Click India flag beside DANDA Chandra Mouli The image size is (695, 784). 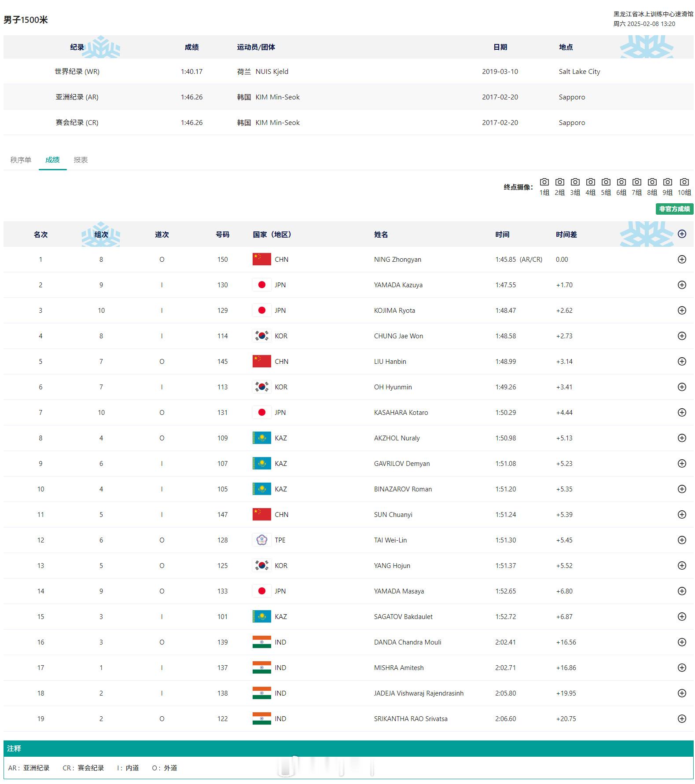(261, 642)
